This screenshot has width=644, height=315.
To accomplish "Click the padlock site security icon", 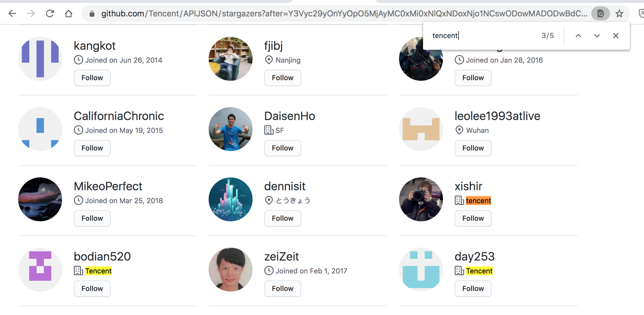I will pos(92,13).
